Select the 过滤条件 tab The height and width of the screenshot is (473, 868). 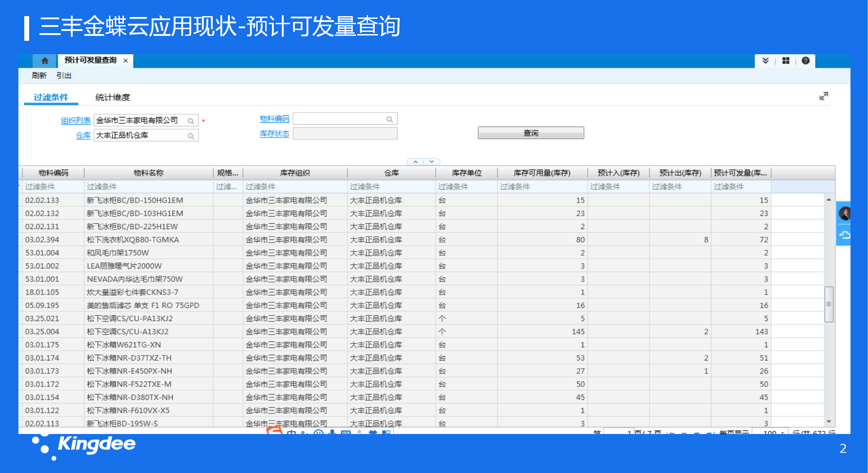click(51, 97)
